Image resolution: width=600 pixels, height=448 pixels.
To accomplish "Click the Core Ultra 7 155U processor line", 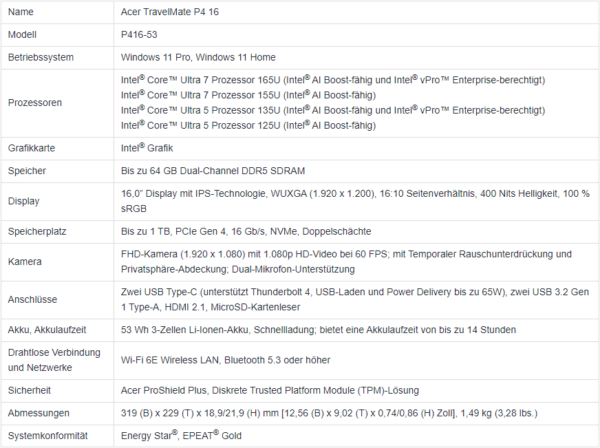I will tap(248, 95).
